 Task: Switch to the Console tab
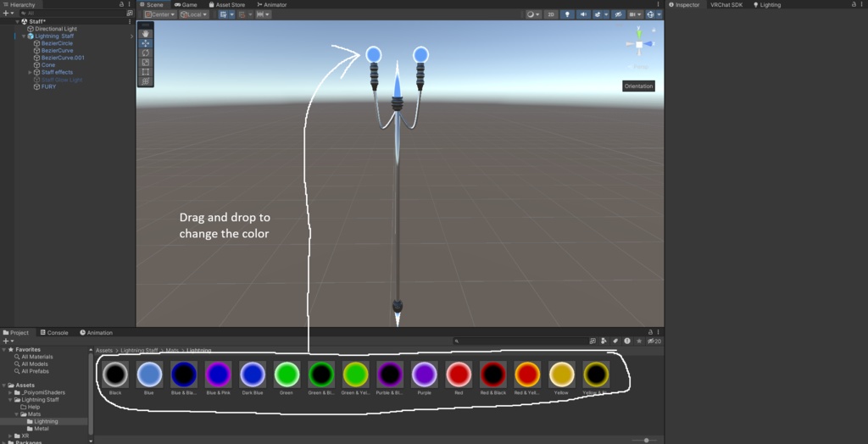[54, 333]
